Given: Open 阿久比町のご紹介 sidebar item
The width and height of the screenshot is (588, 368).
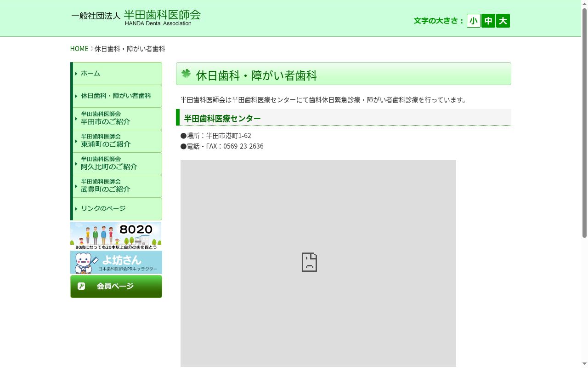Looking at the screenshot, I should 116,164.
